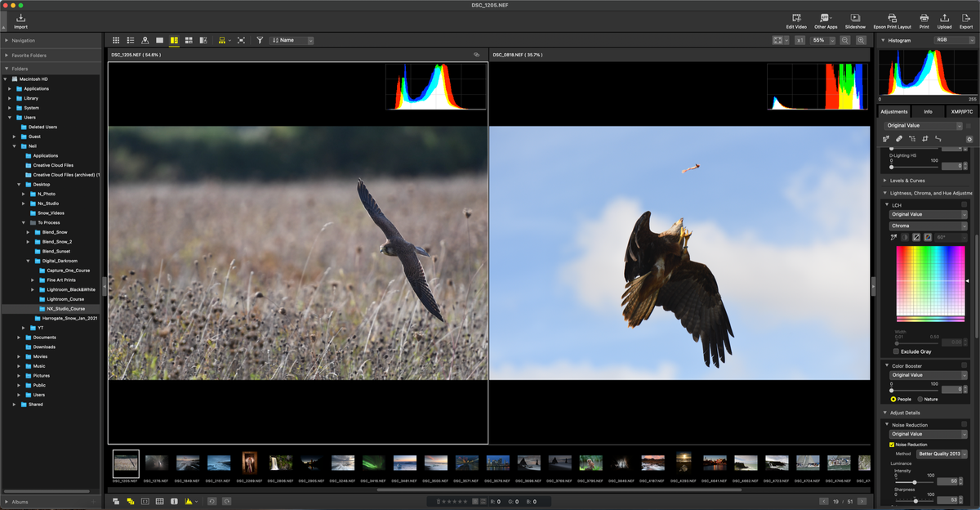Start a Slideshow from the top toolbar
Viewport: 980px width, 510px height.
pyautogui.click(x=854, y=20)
